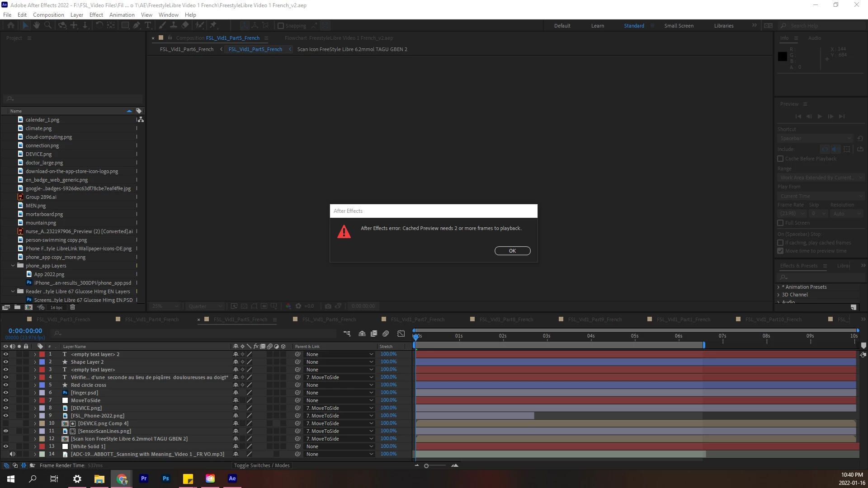
Task: Toggle visibility of DEVICE.png Comp 4 layer
Action: tap(6, 423)
